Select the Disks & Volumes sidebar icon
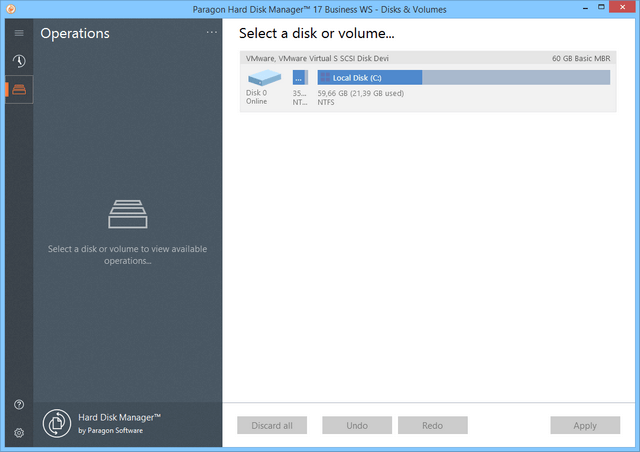The image size is (640, 452). 19,90
